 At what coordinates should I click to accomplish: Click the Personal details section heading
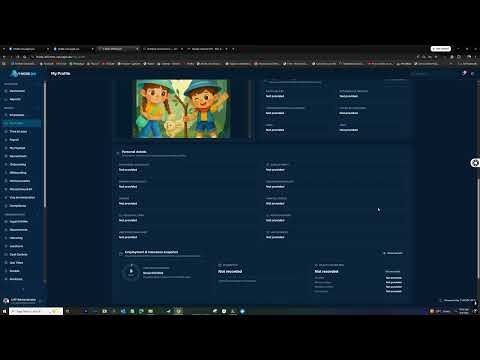pyautogui.click(x=134, y=152)
